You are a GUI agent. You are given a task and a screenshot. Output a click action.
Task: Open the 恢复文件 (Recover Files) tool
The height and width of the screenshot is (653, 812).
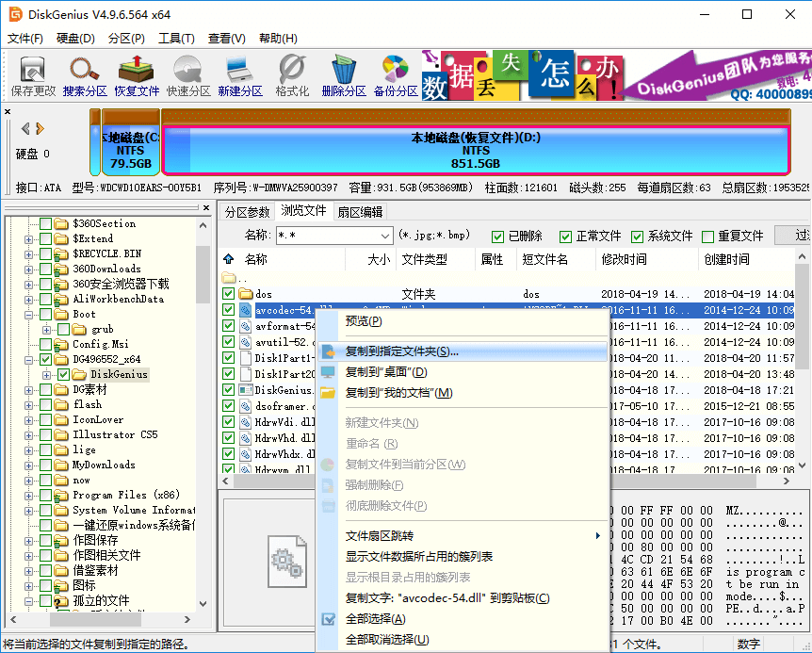coord(135,75)
